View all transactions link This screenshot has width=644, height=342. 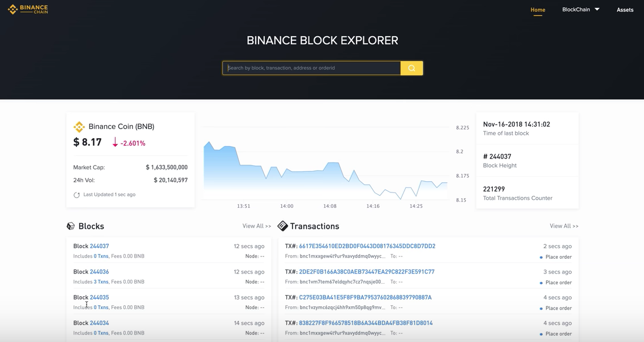[x=564, y=226]
